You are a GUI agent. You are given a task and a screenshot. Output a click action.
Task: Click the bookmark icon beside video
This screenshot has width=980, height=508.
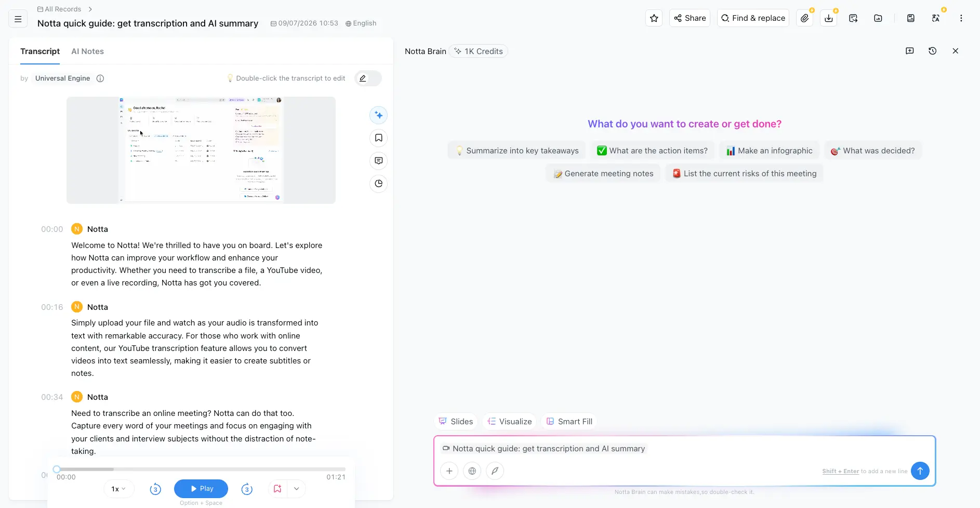point(378,138)
